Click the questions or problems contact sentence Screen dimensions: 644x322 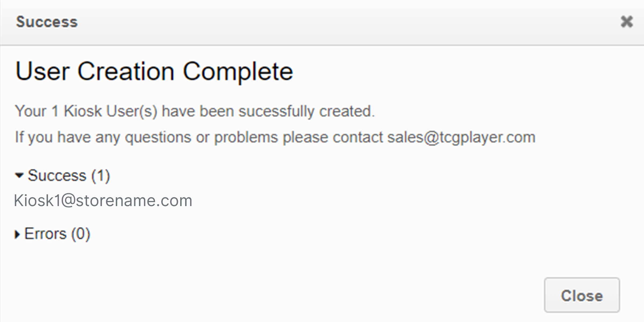coord(275,137)
